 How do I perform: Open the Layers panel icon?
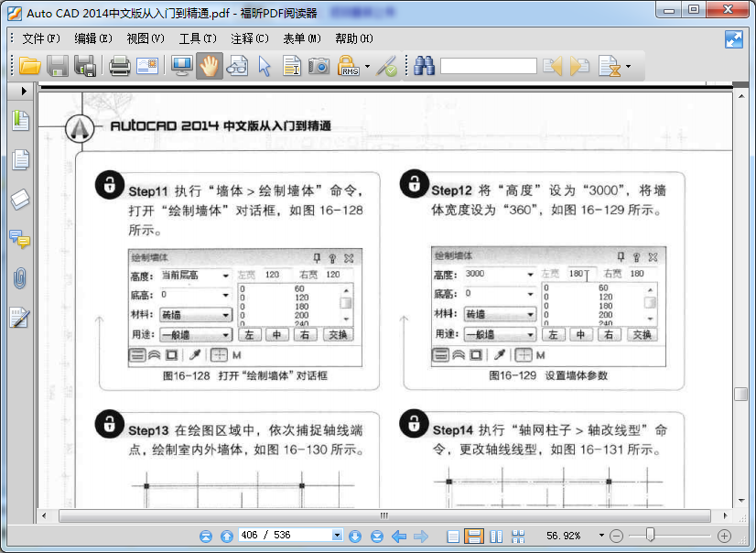click(x=20, y=199)
